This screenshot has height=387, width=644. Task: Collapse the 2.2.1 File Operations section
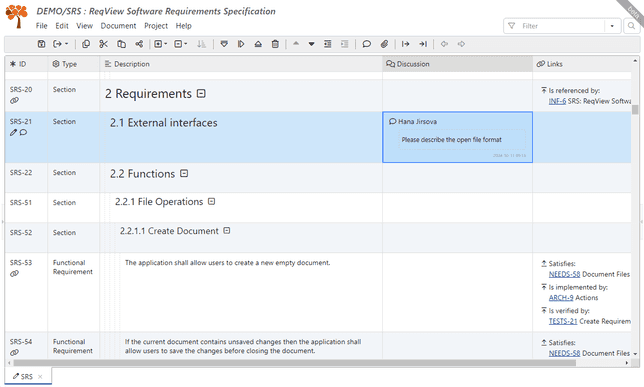coord(212,201)
